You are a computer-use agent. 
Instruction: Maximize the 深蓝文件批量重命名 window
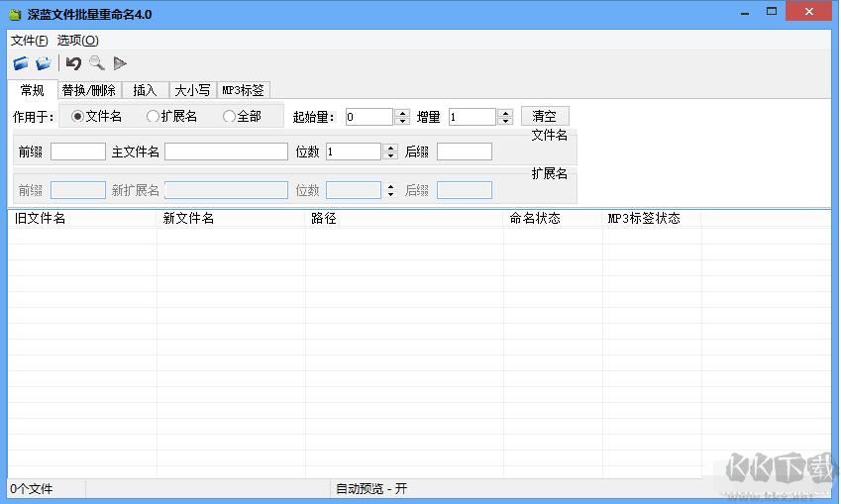pyautogui.click(x=772, y=12)
